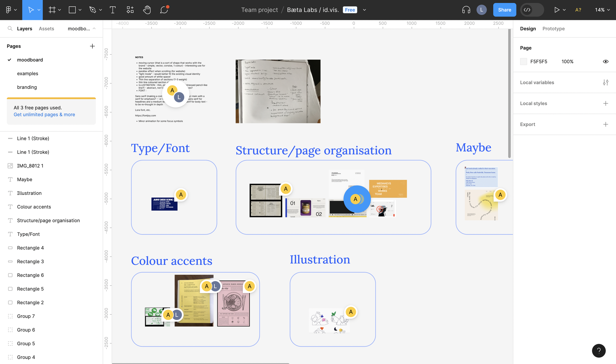Click Team project breadcrumb
This screenshot has width=616, height=364.
coord(259,10)
